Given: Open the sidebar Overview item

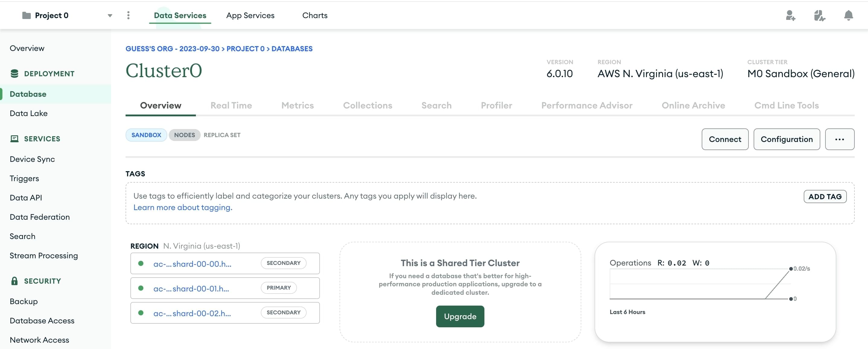Looking at the screenshot, I should pyautogui.click(x=27, y=48).
